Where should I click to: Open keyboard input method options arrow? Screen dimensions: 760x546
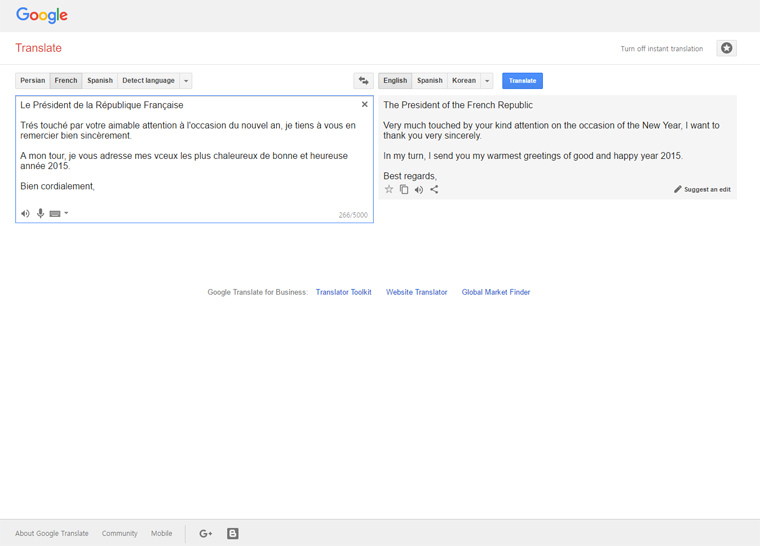[x=66, y=213]
